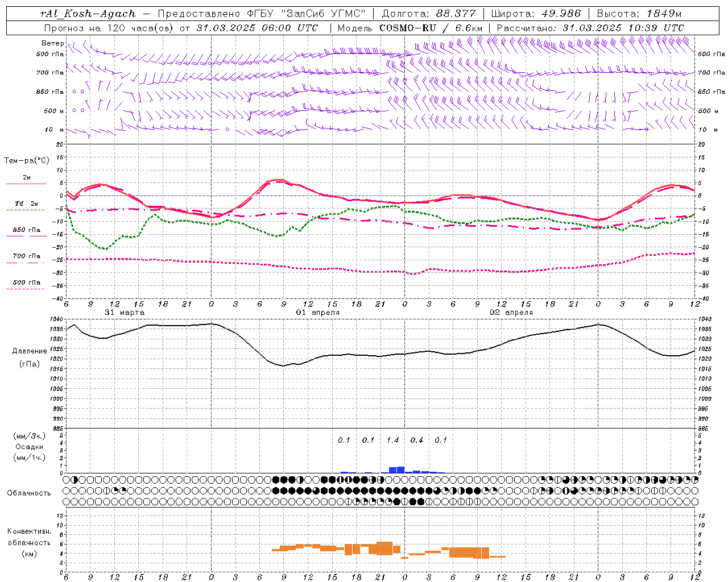
Task: Click the 0.4 precipitation amount value
Action: [x=417, y=440]
